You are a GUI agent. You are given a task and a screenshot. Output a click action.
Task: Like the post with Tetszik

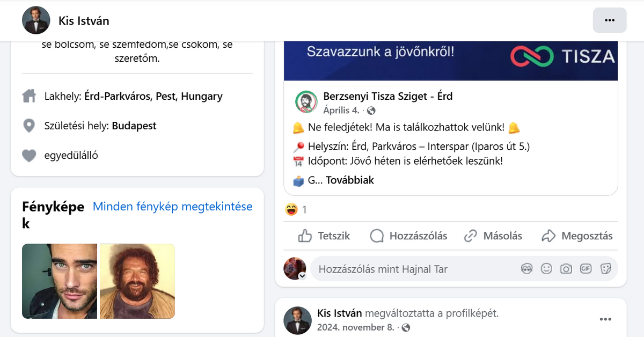pyautogui.click(x=324, y=236)
